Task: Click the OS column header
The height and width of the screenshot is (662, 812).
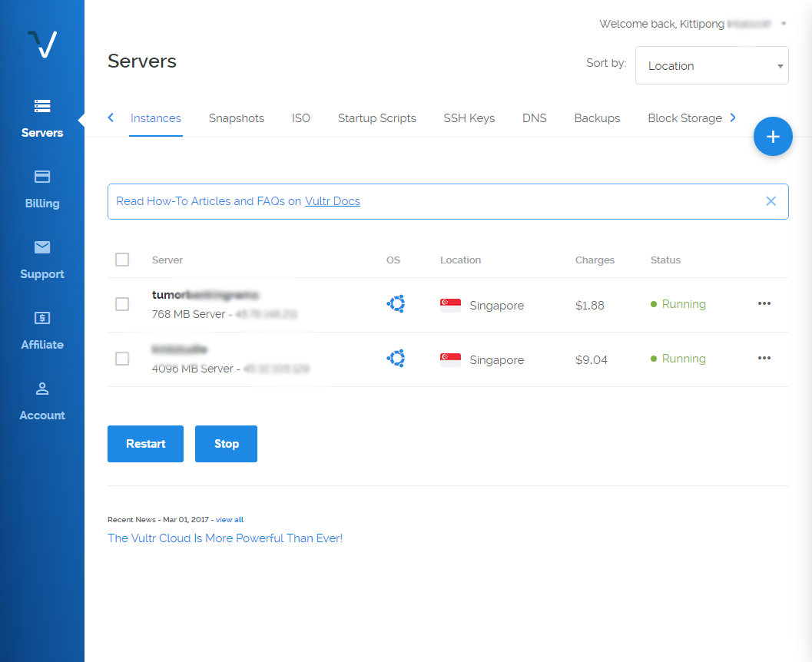Action: click(393, 260)
